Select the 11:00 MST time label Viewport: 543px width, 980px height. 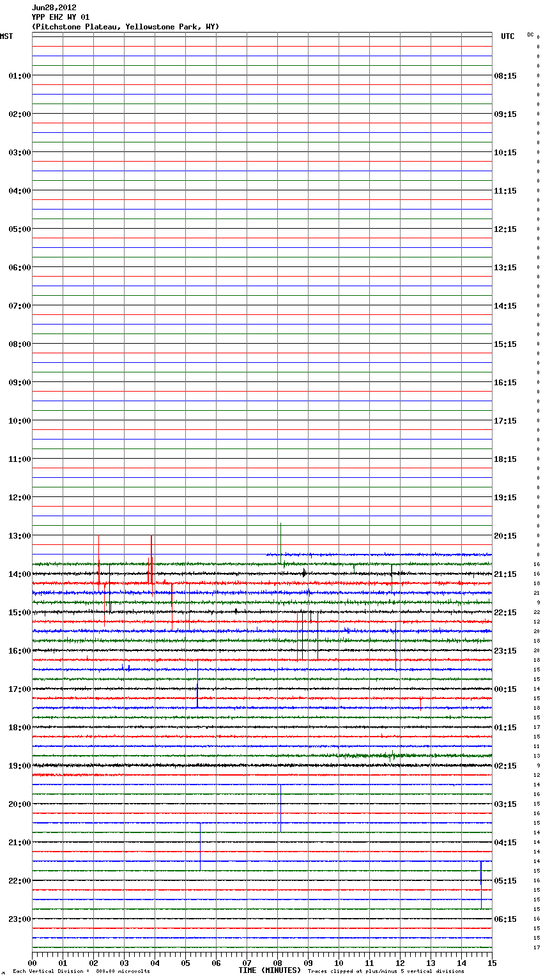[20, 459]
